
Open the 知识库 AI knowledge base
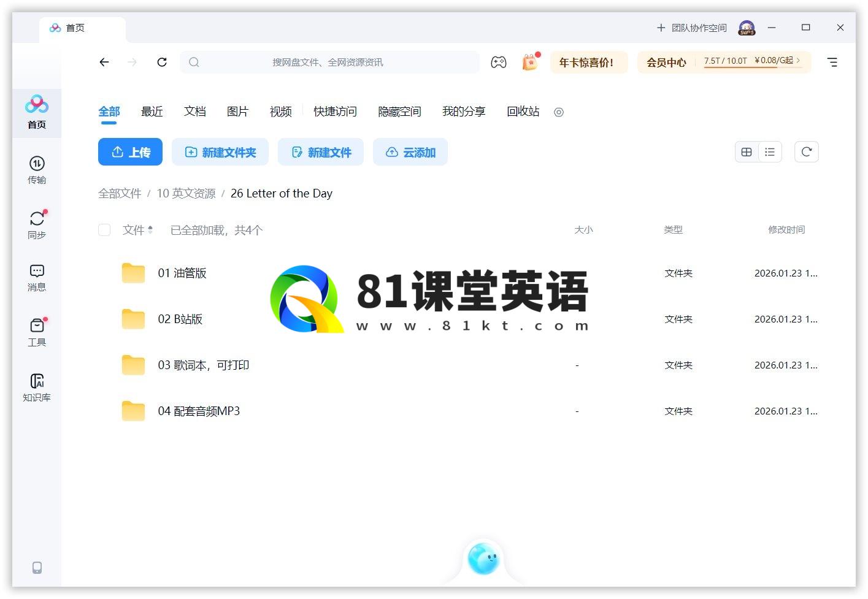pos(37,387)
